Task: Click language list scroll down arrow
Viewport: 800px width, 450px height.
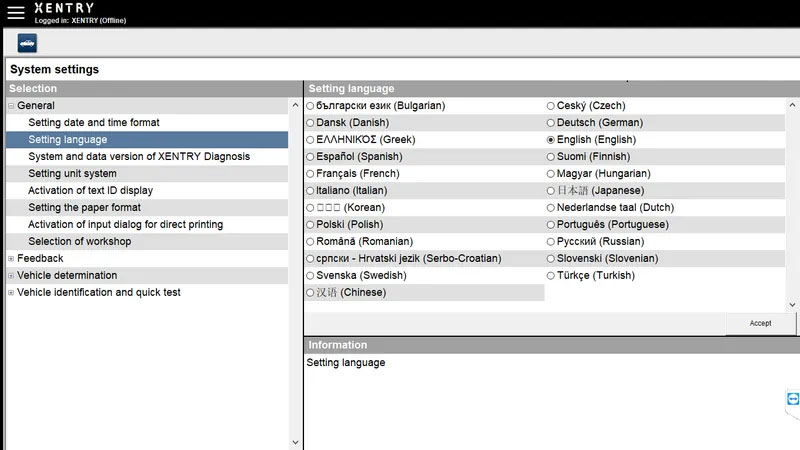Action: click(x=792, y=305)
